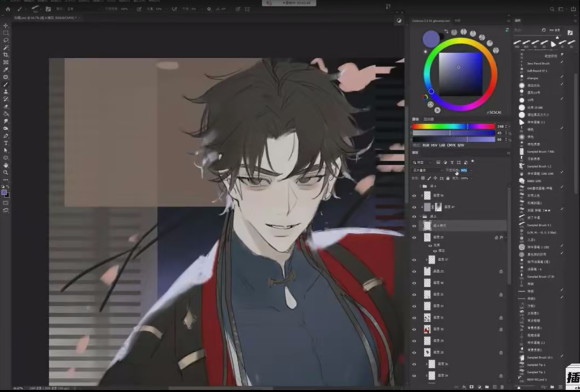Select the Brush tool icon in options bar

pos(20,8)
